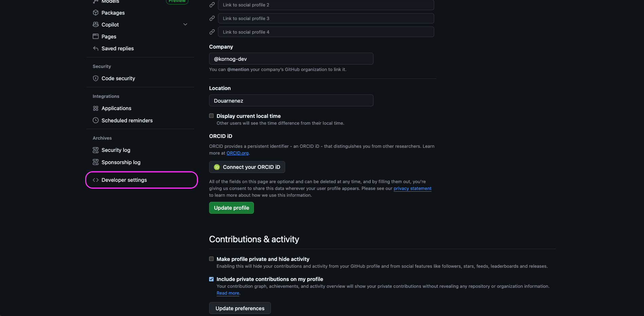Click the Pages icon
The image size is (644, 316).
pyautogui.click(x=96, y=36)
